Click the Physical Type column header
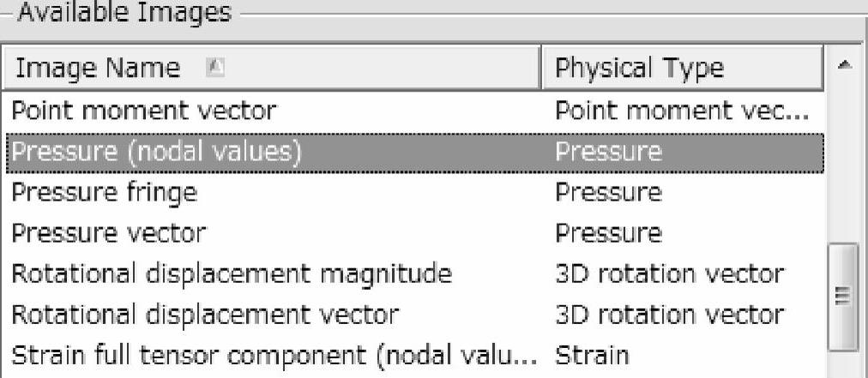The width and height of the screenshot is (868, 378). pos(639,68)
